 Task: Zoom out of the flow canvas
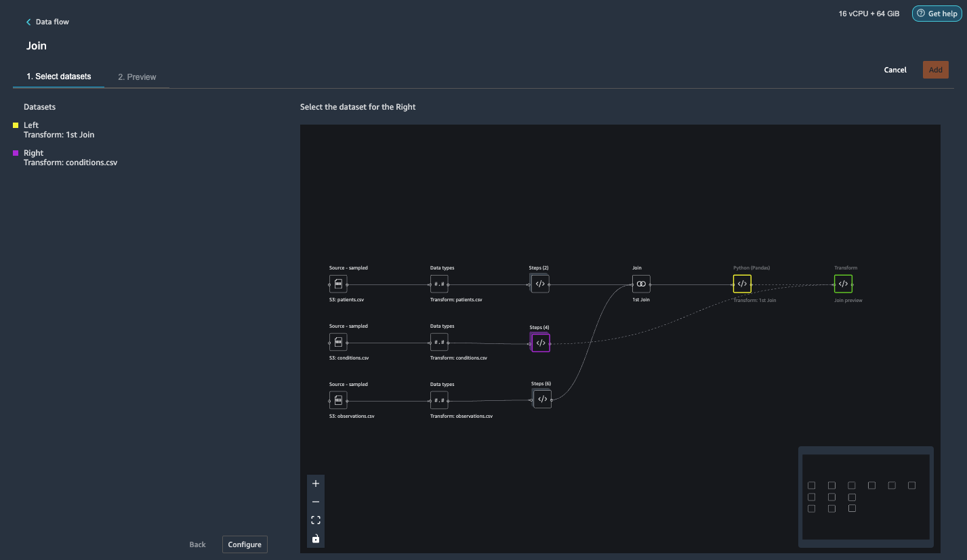pyautogui.click(x=315, y=502)
